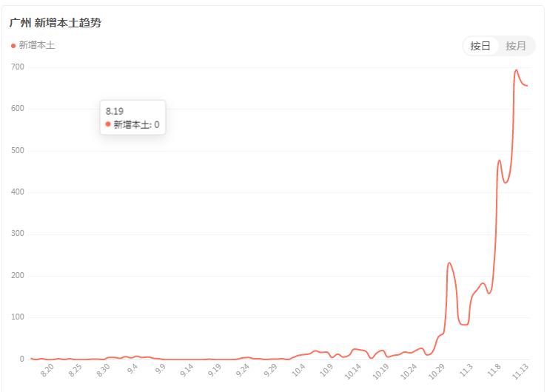Click the 300 value on the y-axis
This screenshot has width=547, height=392.
click(18, 234)
